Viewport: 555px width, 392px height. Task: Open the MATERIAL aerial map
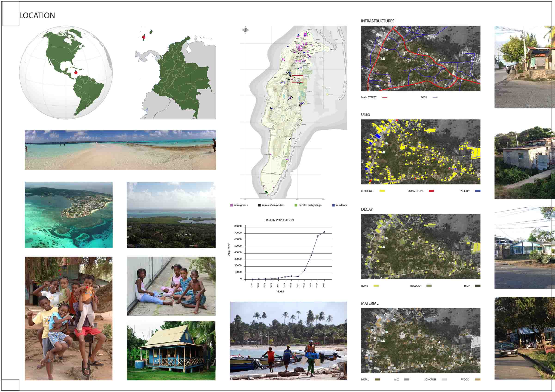tap(421, 340)
